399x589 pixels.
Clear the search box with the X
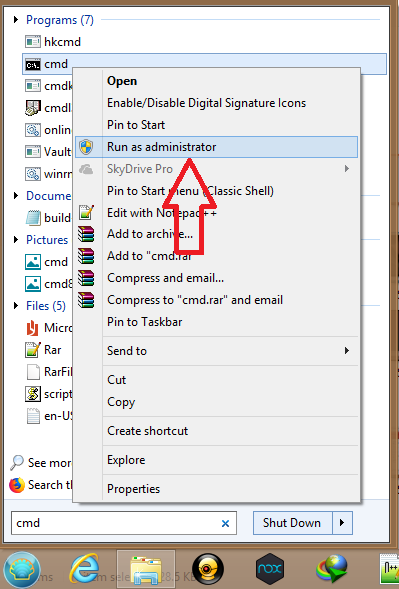tap(225, 523)
